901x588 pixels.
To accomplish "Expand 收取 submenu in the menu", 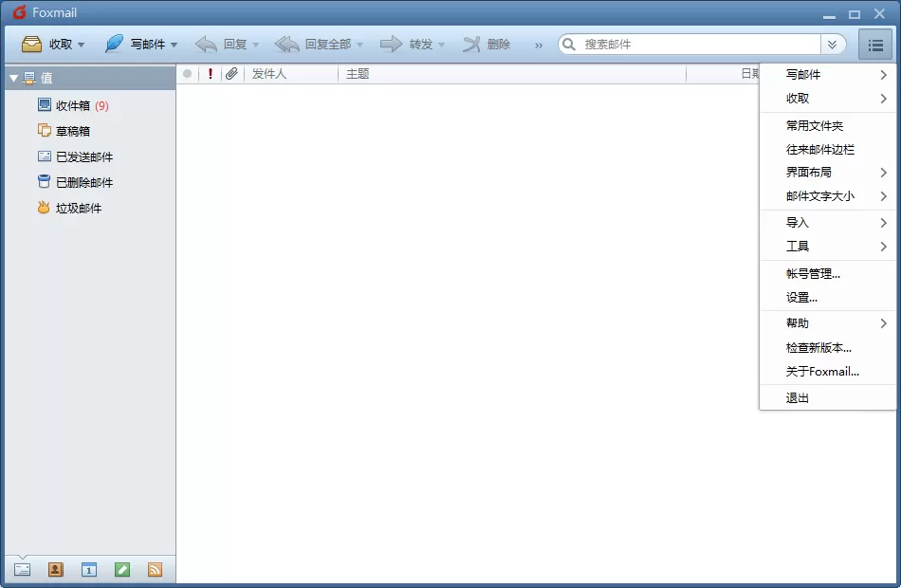I will 827,99.
